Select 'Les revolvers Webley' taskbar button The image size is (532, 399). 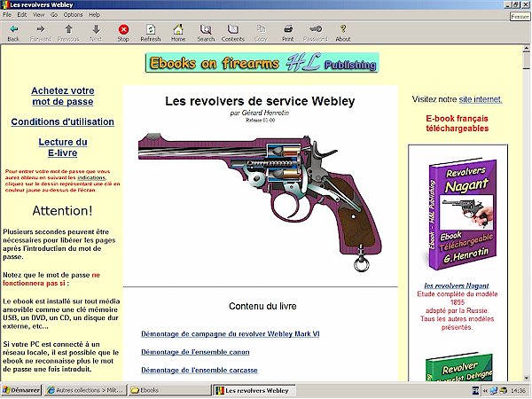click(254, 390)
